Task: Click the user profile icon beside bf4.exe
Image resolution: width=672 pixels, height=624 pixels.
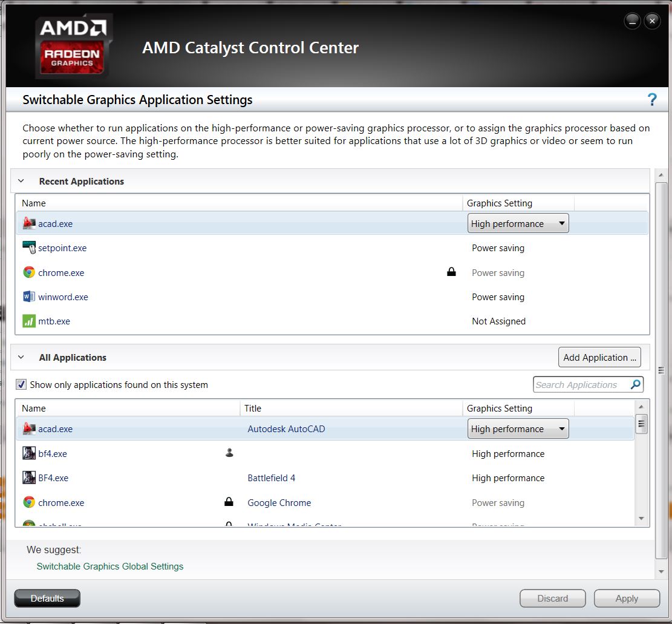Action: [x=229, y=453]
